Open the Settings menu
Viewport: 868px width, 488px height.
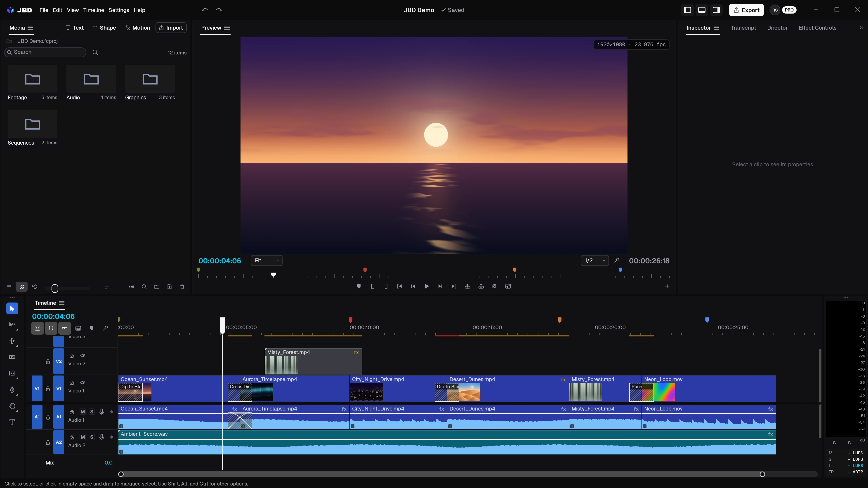tap(119, 10)
